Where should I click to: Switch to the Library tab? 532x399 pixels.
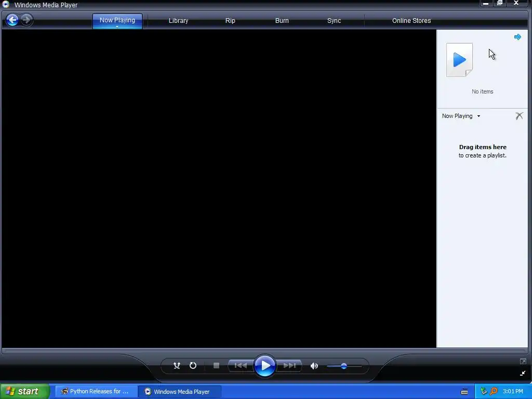click(179, 21)
